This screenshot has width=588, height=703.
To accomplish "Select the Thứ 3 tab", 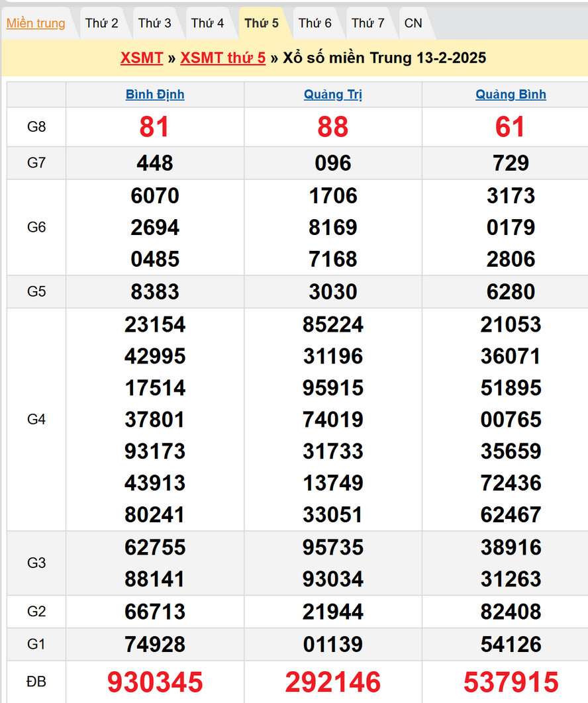I will click(x=154, y=23).
